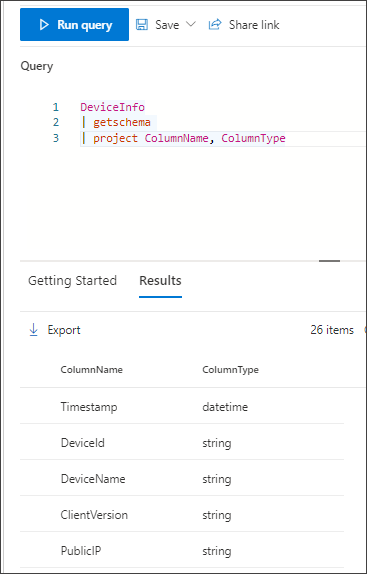
Task: Click the Run query play icon
Action: point(44,25)
